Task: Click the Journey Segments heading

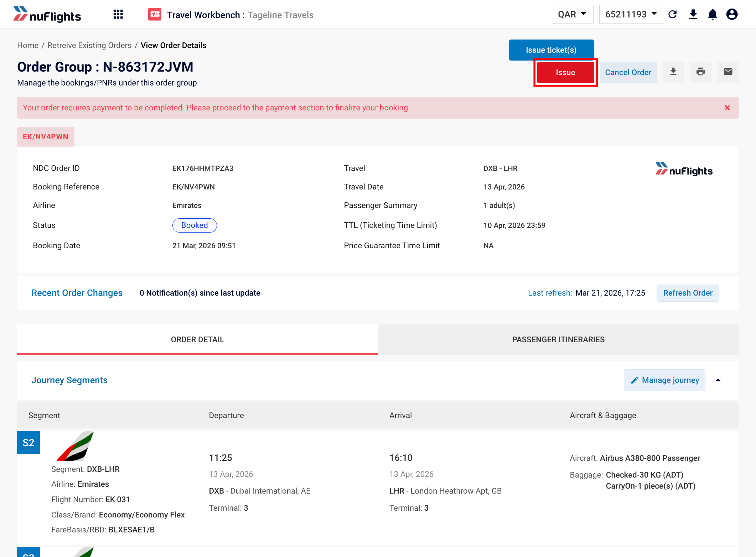Action: click(x=69, y=380)
